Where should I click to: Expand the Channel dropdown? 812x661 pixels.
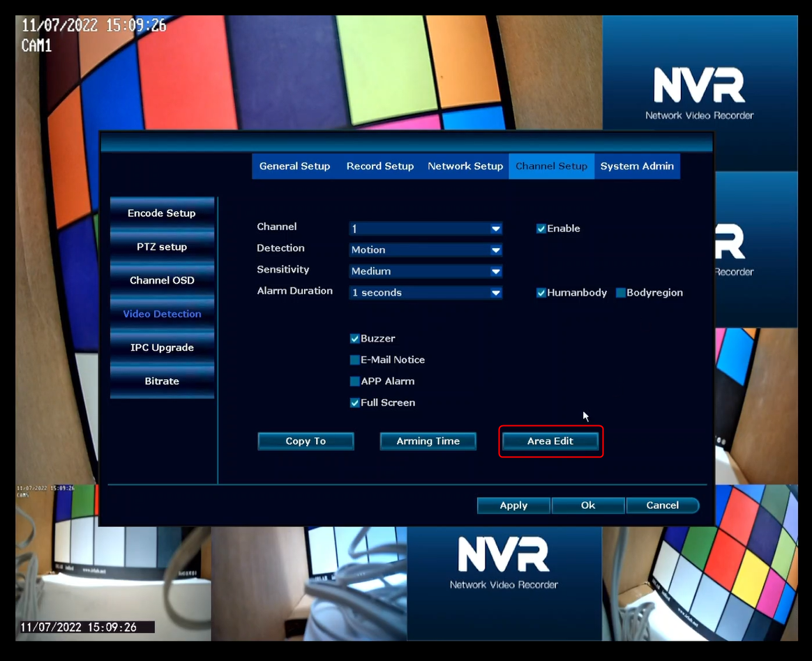(426, 229)
